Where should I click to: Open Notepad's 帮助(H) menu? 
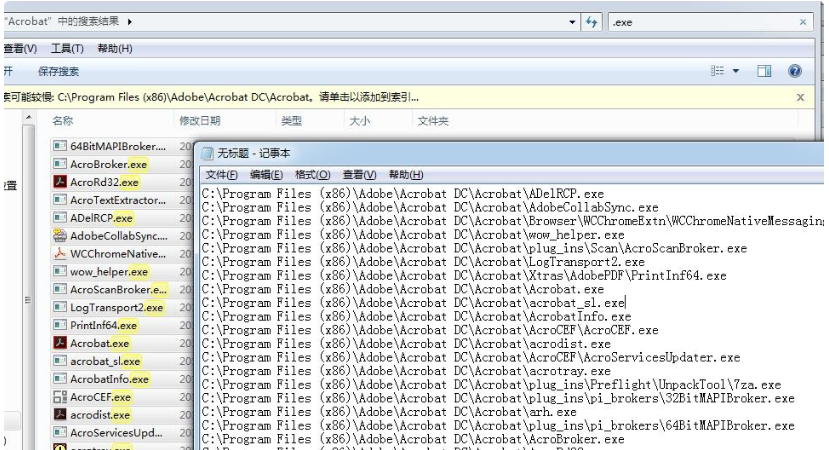[406, 175]
